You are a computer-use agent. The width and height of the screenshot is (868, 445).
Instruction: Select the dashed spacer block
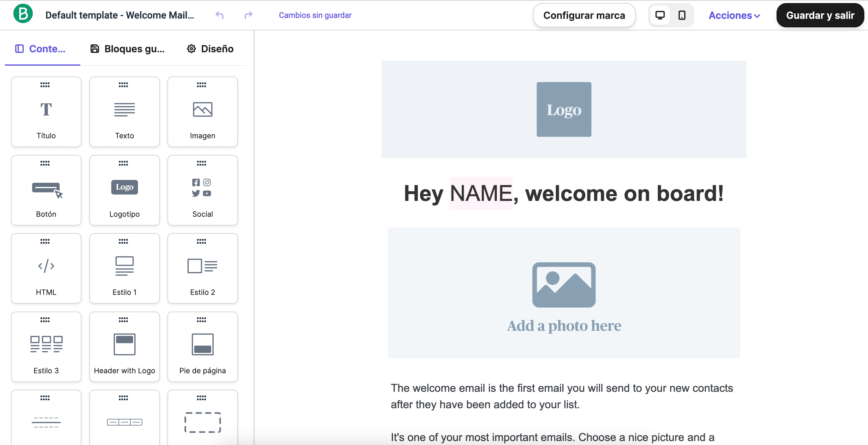coord(202,418)
